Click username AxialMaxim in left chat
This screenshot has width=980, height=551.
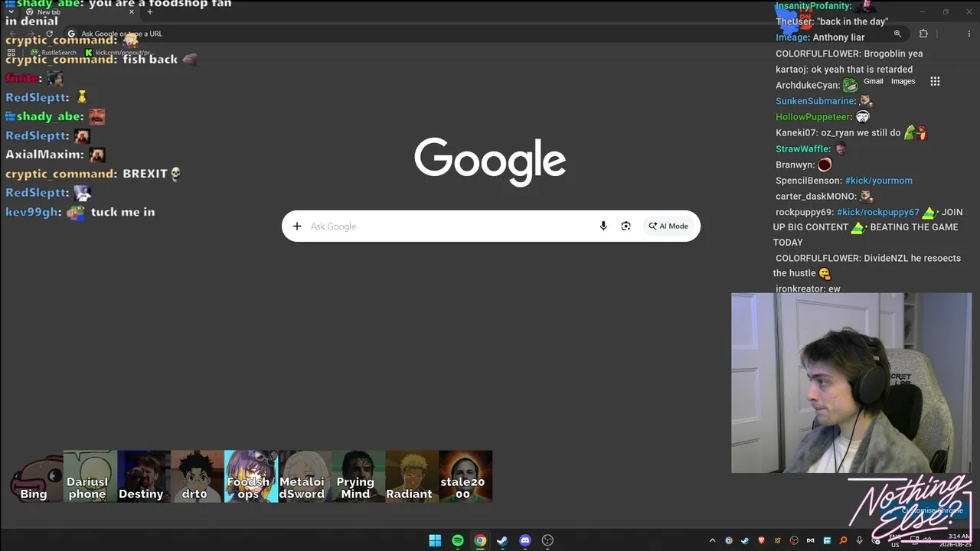pos(44,155)
